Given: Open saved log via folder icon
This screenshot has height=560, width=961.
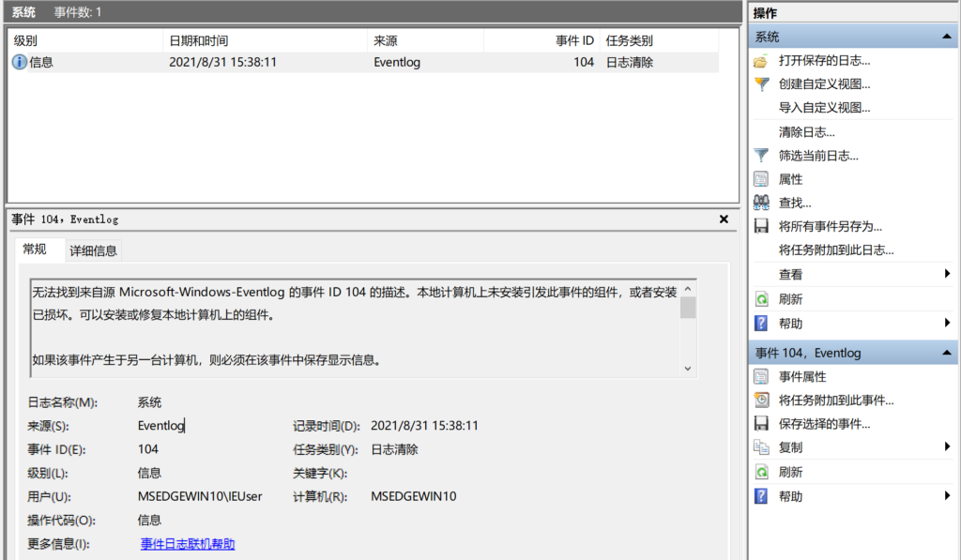Looking at the screenshot, I should click(760, 61).
